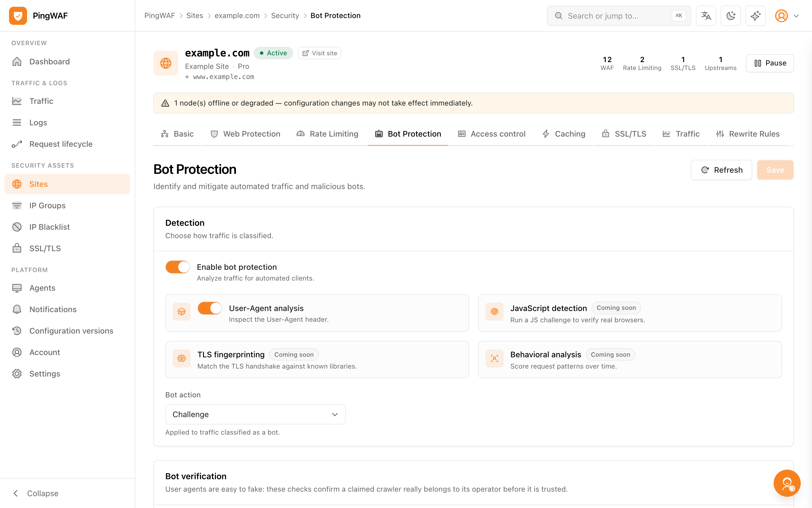Open the user avatar menu

(x=781, y=16)
